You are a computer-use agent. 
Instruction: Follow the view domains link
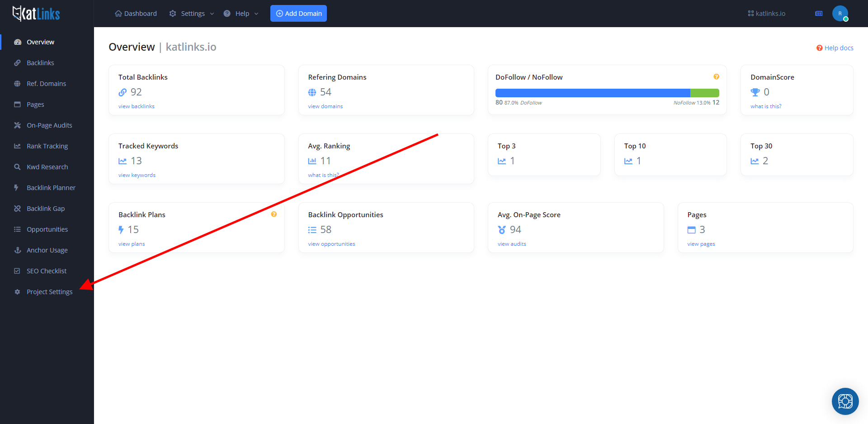pyautogui.click(x=325, y=106)
